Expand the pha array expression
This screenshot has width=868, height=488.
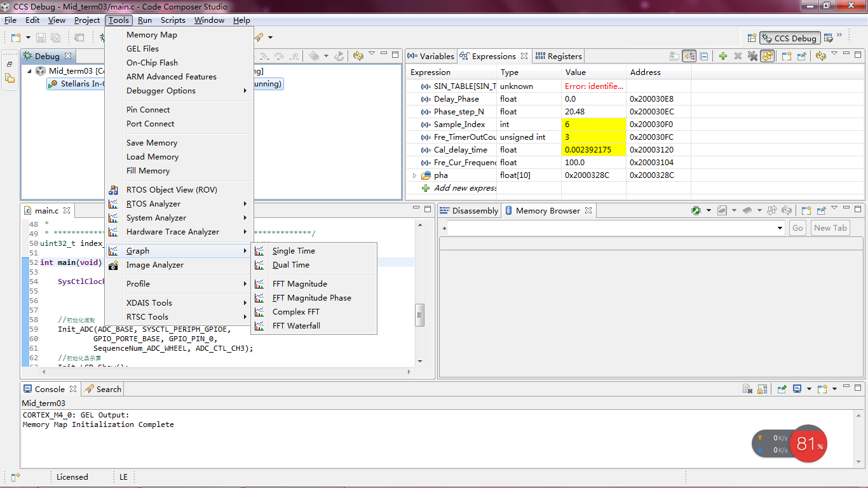414,175
